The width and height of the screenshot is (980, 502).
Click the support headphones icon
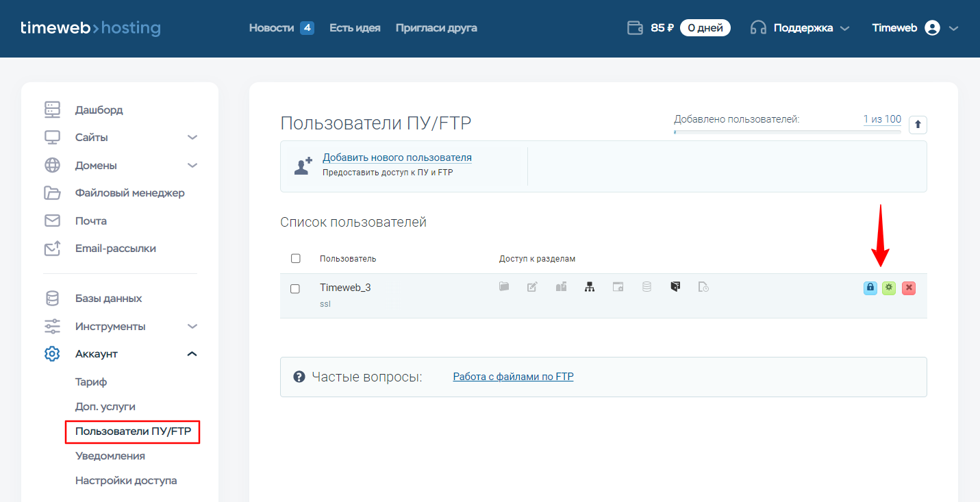point(758,28)
